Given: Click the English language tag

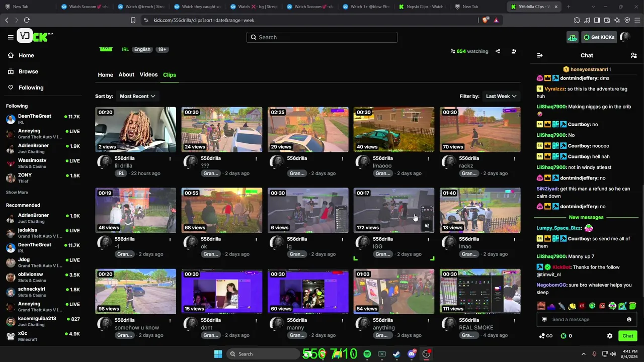Looking at the screenshot, I should [x=142, y=49].
